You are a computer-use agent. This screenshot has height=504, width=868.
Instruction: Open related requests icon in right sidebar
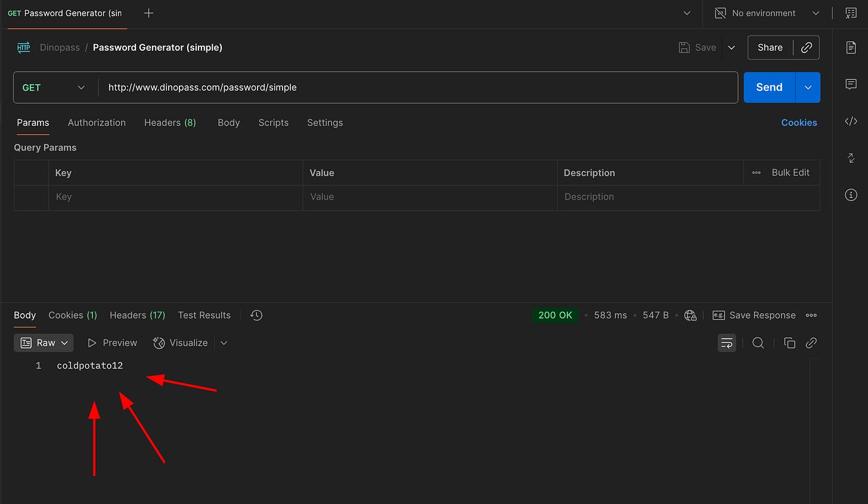(851, 158)
